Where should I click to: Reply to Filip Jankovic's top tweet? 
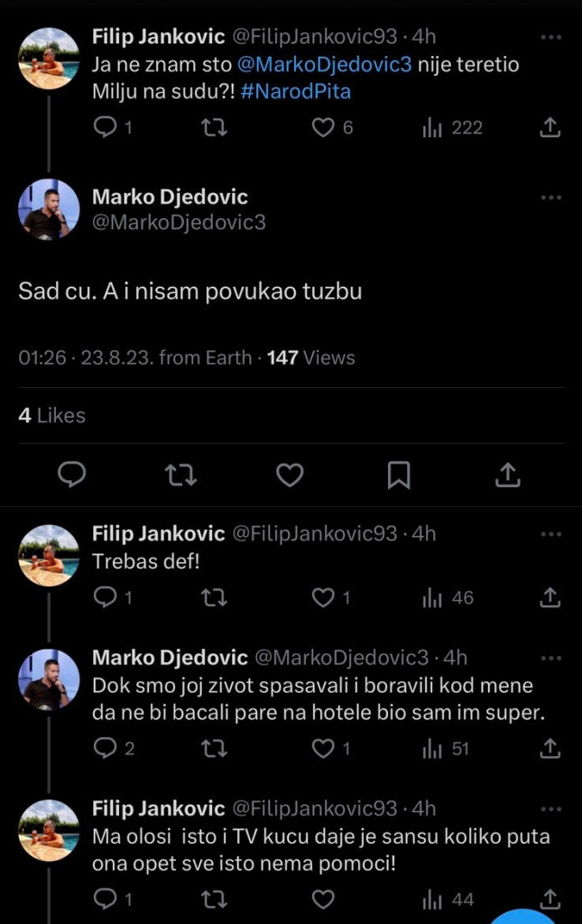point(99,127)
